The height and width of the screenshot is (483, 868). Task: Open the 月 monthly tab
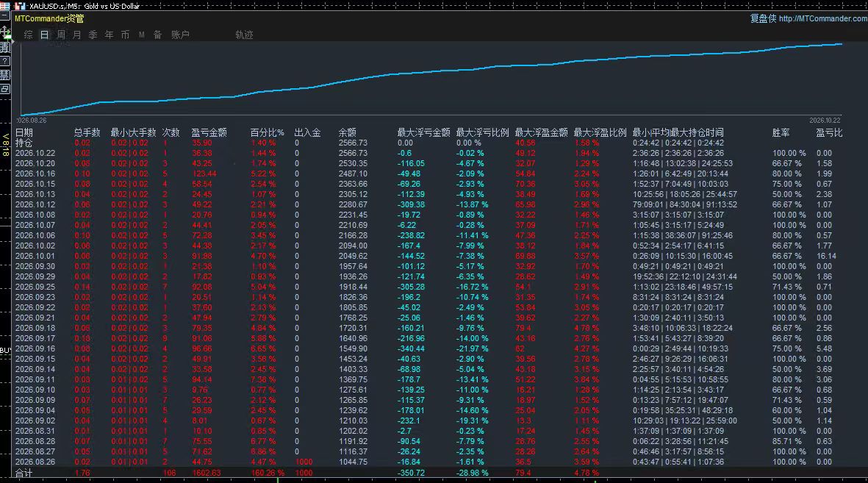77,35
